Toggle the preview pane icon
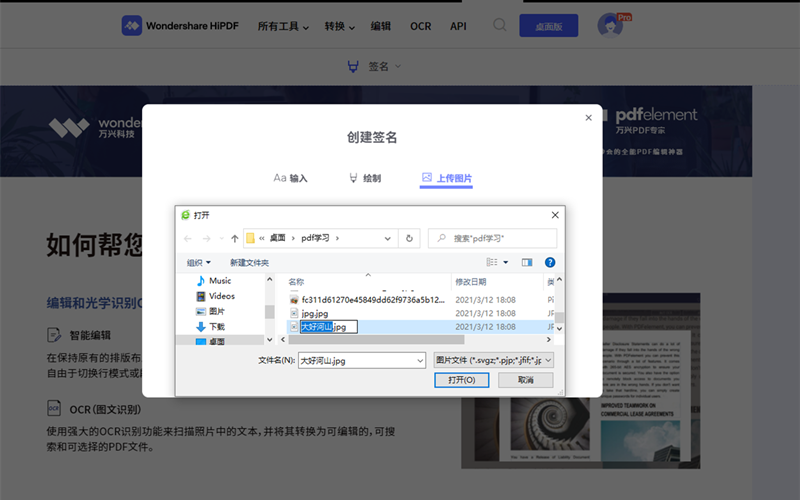 pyautogui.click(x=527, y=262)
